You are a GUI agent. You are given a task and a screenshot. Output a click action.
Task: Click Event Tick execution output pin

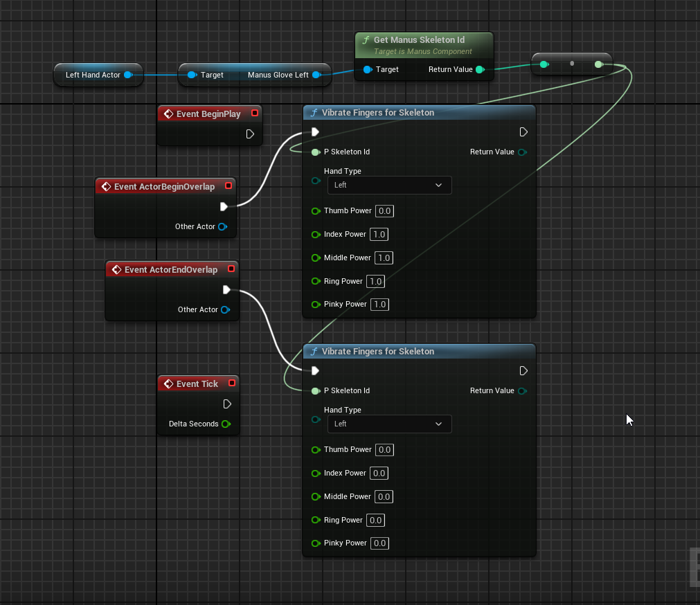[x=227, y=404]
